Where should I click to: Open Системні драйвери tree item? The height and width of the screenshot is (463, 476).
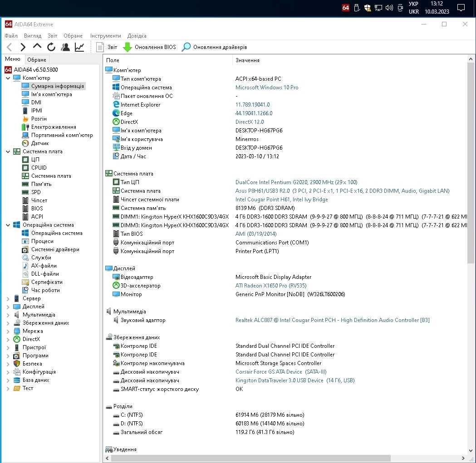[55, 249]
